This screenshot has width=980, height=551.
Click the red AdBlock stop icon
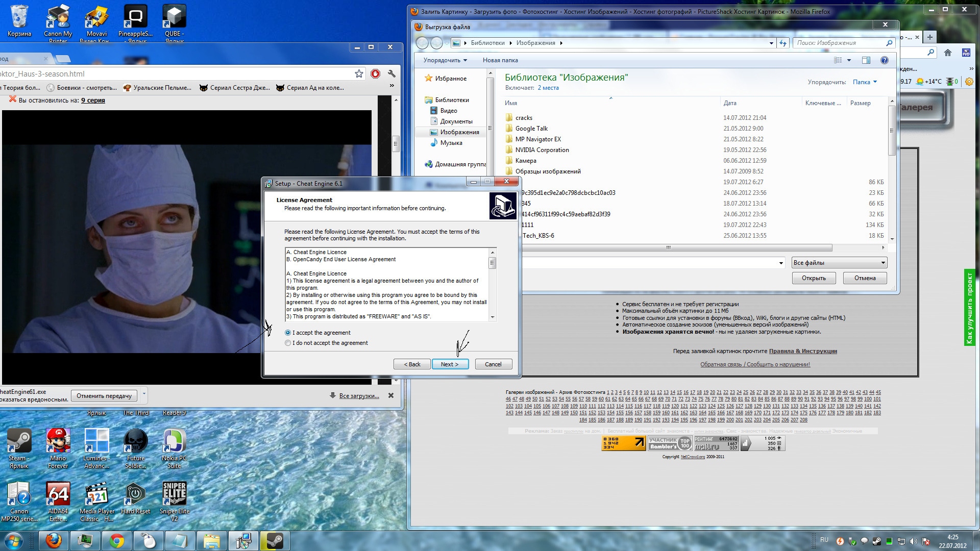pyautogui.click(x=375, y=74)
